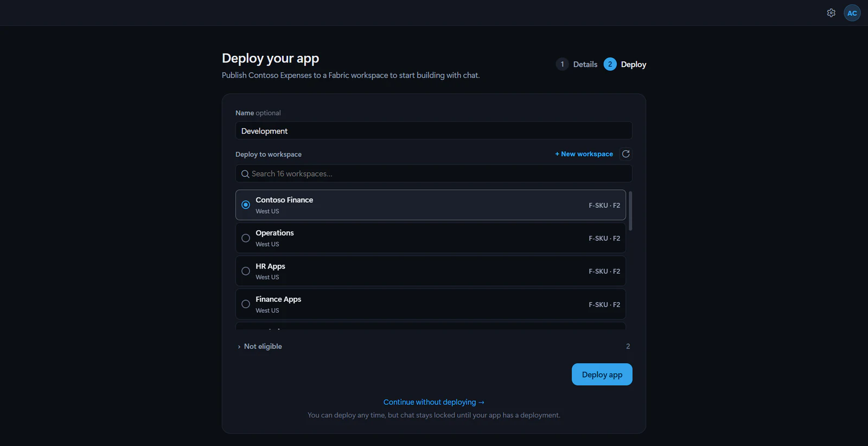Select the Contoso Finance radio button
The width and height of the screenshot is (868, 446).
(246, 205)
